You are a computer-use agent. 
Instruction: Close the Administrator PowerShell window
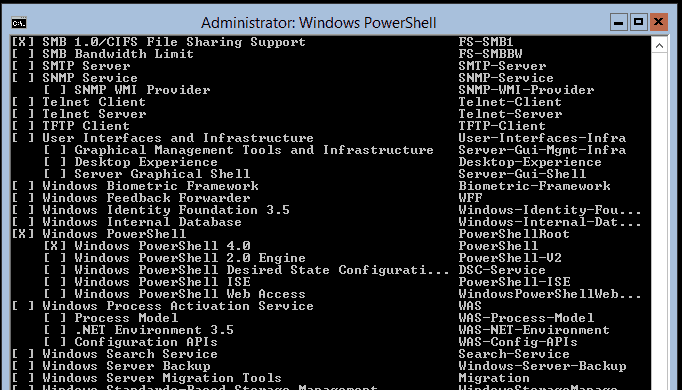point(659,22)
